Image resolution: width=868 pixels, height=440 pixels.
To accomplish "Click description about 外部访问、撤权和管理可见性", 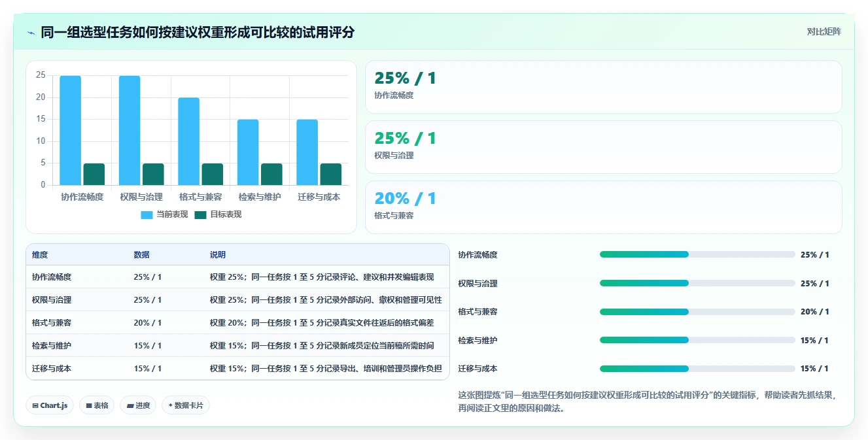I will tap(326, 300).
